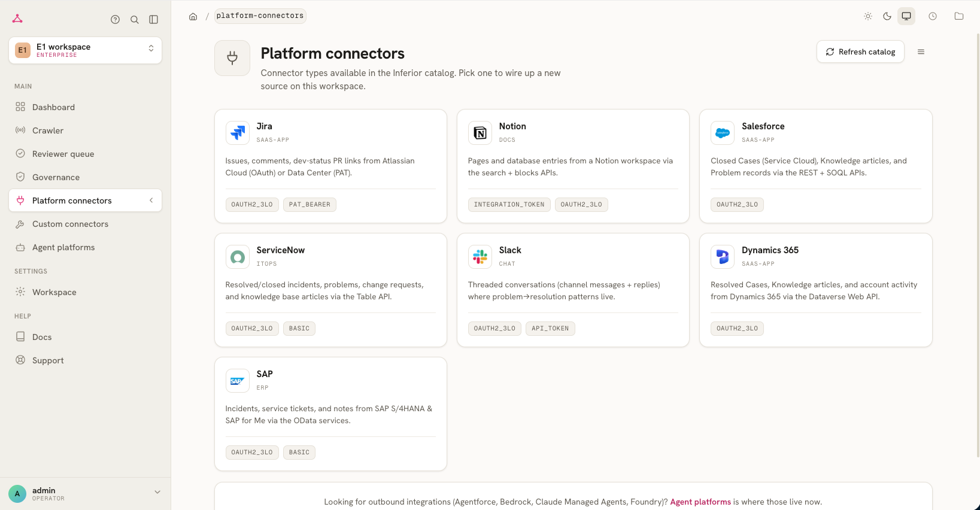
Task: Open the E1 workspace switcher dropdown
Action: click(85, 50)
